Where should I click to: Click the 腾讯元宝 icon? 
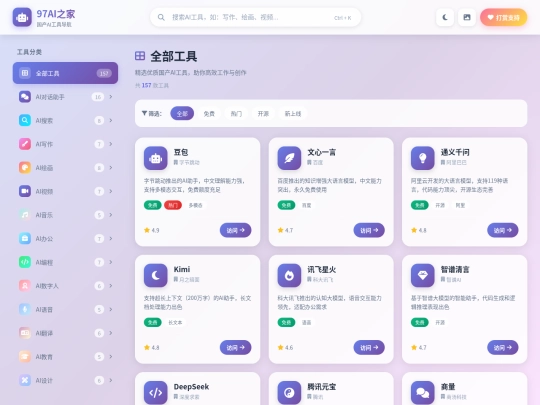[x=289, y=392]
